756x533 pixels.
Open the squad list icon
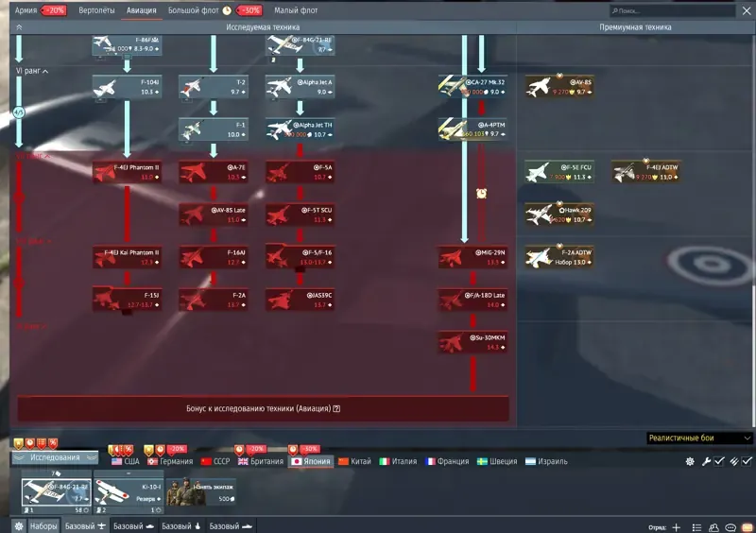[x=696, y=527]
